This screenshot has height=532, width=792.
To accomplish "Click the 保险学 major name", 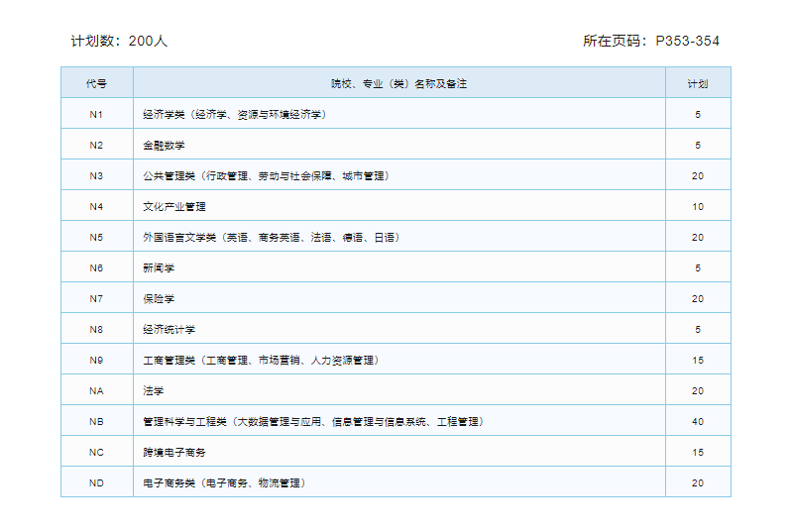I will [x=159, y=299].
